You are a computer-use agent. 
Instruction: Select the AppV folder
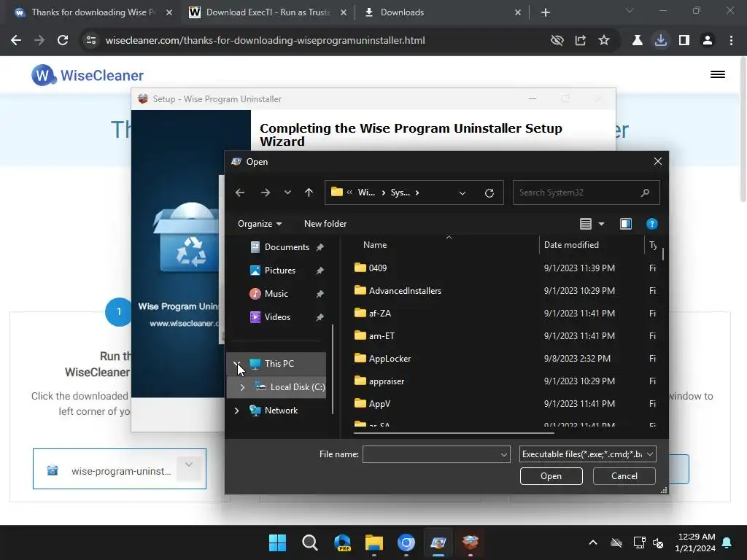379,404
